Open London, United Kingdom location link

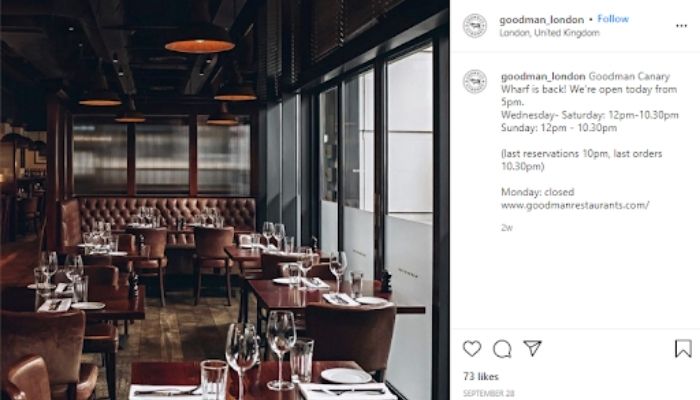pos(549,33)
